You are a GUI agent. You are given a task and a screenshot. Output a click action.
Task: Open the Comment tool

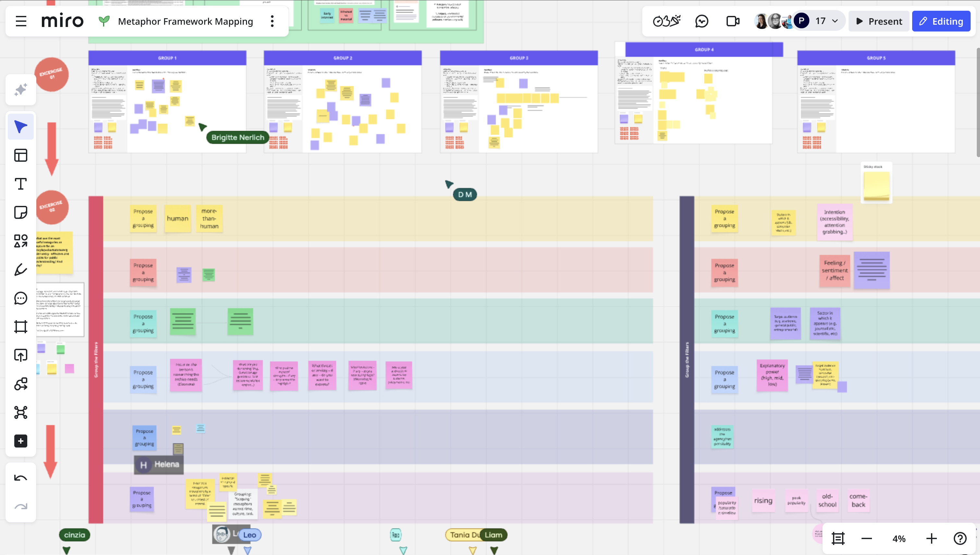20,298
